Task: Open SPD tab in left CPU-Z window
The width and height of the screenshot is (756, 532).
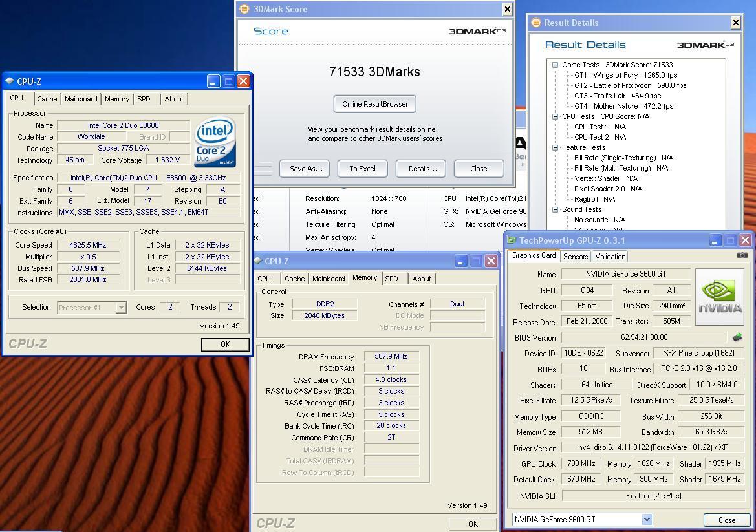Action: coord(144,99)
